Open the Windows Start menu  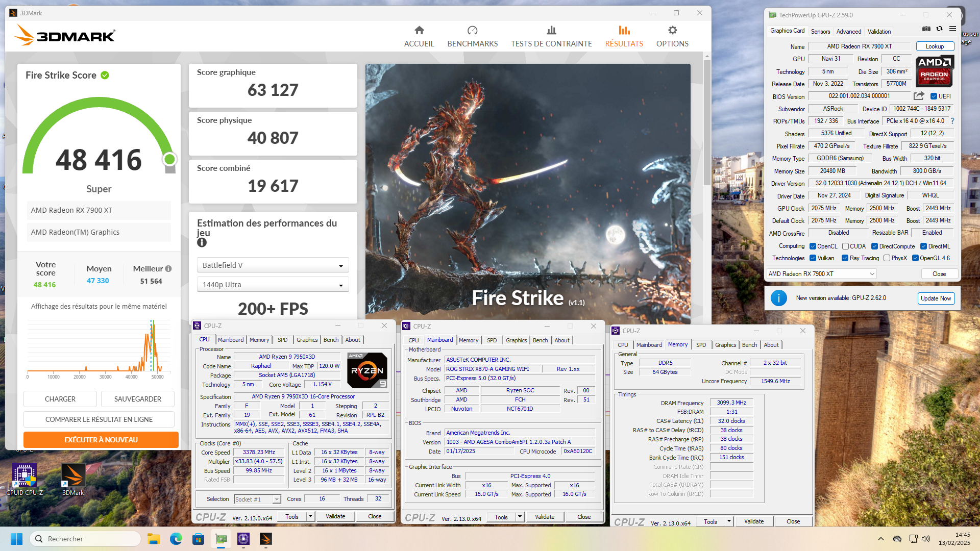click(x=17, y=539)
